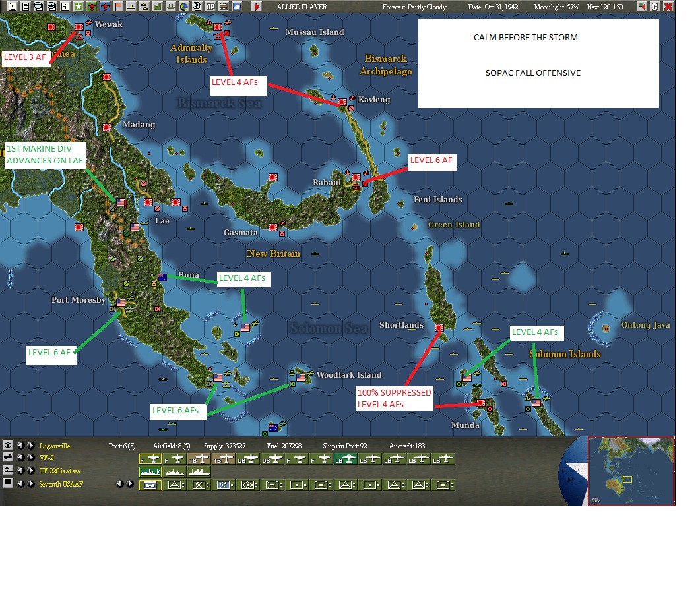
Task: Select the Japanese base marker at Wewak
Action: (x=79, y=27)
